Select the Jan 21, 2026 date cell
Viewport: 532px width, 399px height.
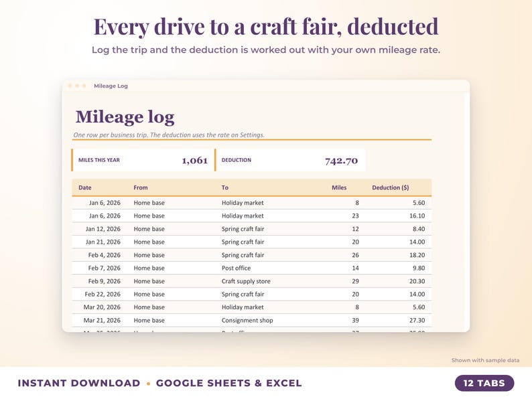click(x=103, y=242)
